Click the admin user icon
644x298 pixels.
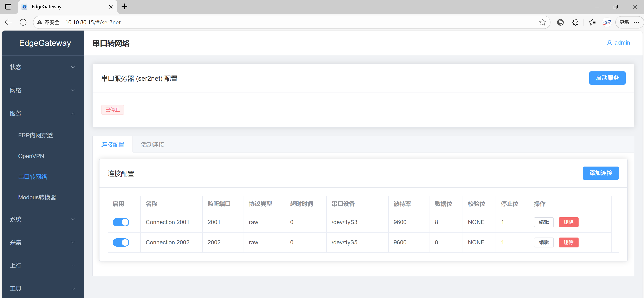point(609,43)
